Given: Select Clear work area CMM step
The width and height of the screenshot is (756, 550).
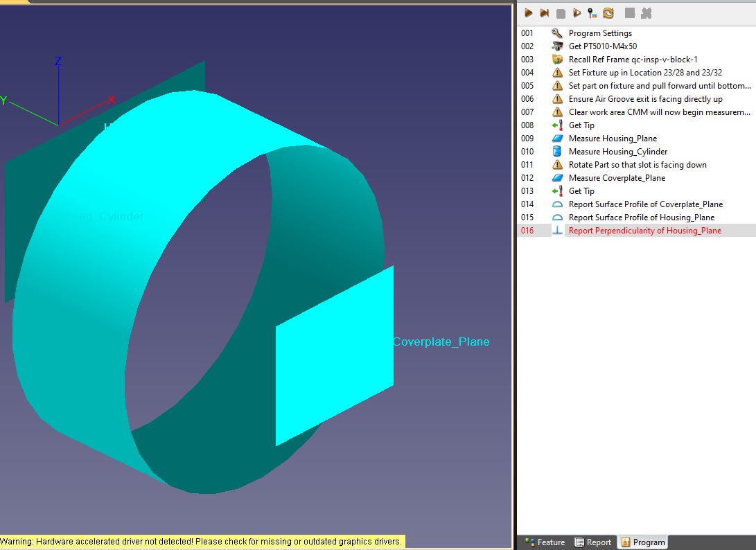Looking at the screenshot, I should (x=660, y=112).
